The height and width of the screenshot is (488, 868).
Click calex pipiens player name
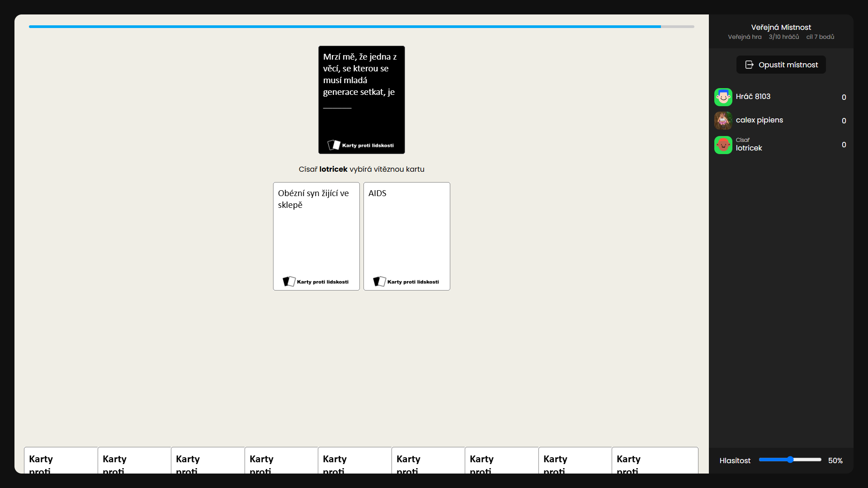759,120
